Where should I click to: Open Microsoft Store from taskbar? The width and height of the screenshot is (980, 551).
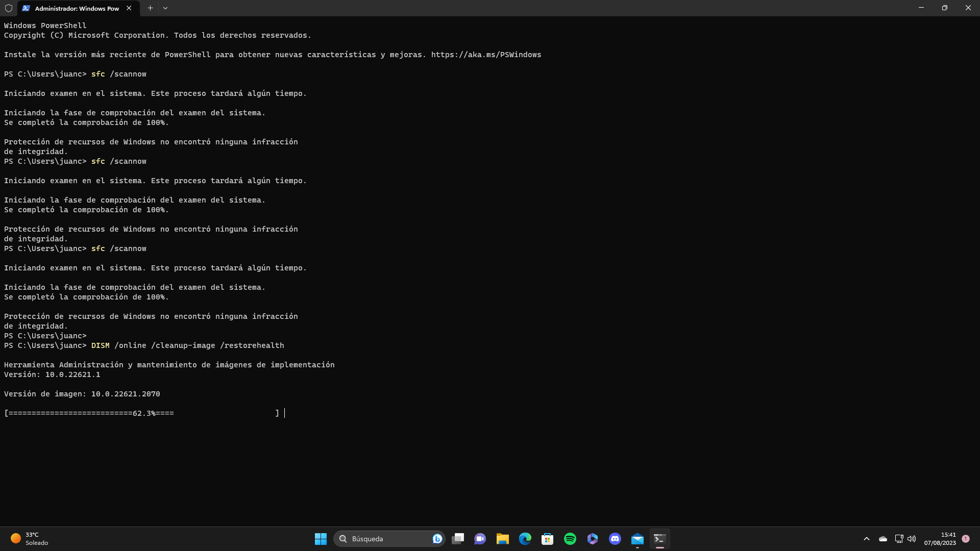(548, 539)
